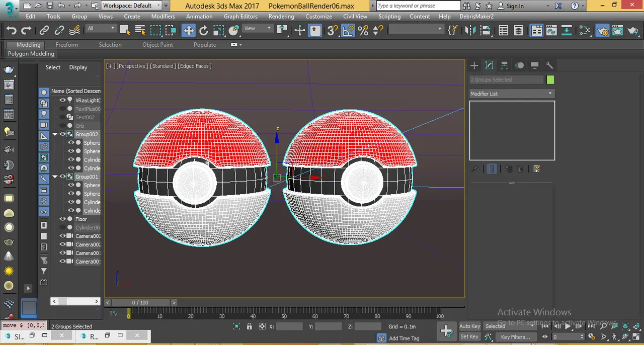Toggle the Spinner Snap button
This screenshot has height=345, width=644.
378,31
